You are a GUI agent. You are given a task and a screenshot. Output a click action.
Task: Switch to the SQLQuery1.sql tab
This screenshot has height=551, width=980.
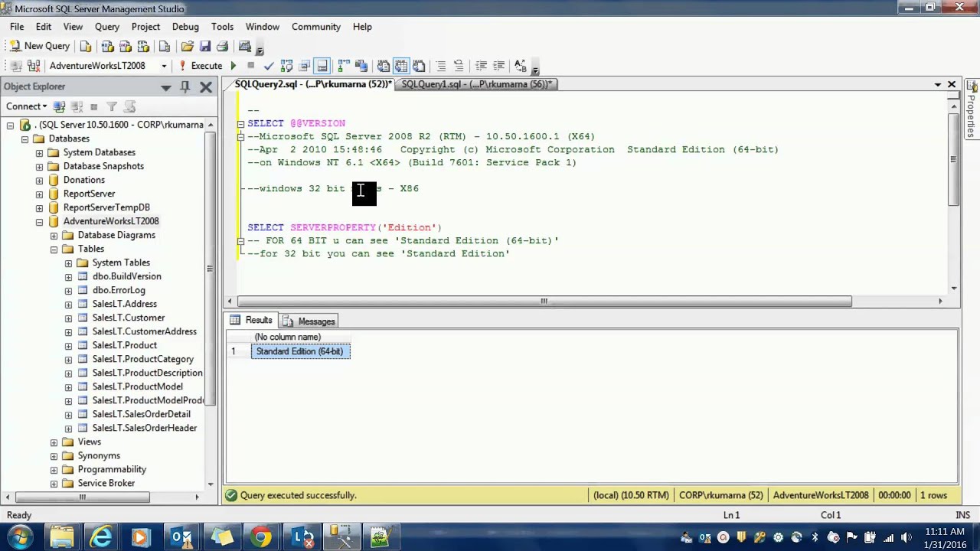click(x=476, y=84)
